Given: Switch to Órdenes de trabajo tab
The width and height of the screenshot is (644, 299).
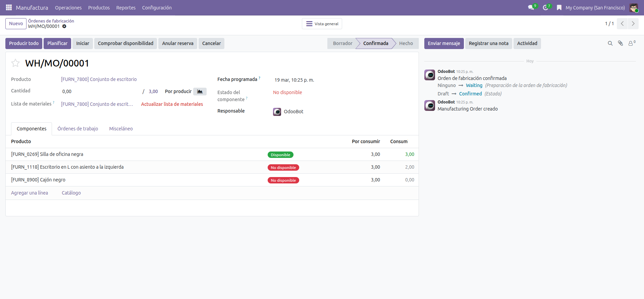Looking at the screenshot, I should point(77,129).
